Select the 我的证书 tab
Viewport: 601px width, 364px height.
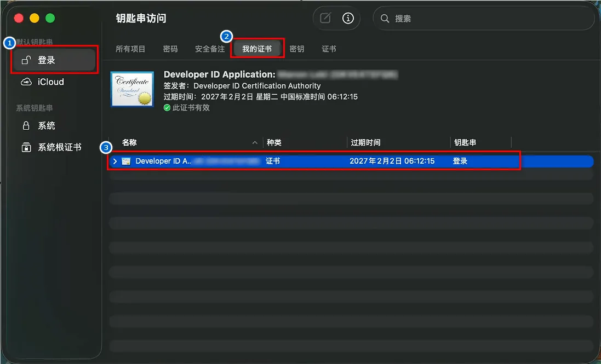click(x=257, y=49)
